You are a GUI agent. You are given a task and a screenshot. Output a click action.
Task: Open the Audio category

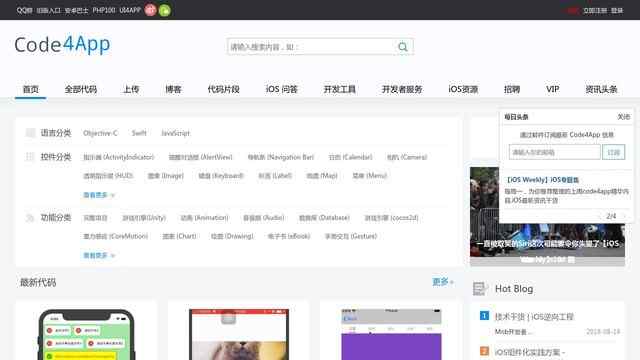pyautogui.click(x=264, y=218)
